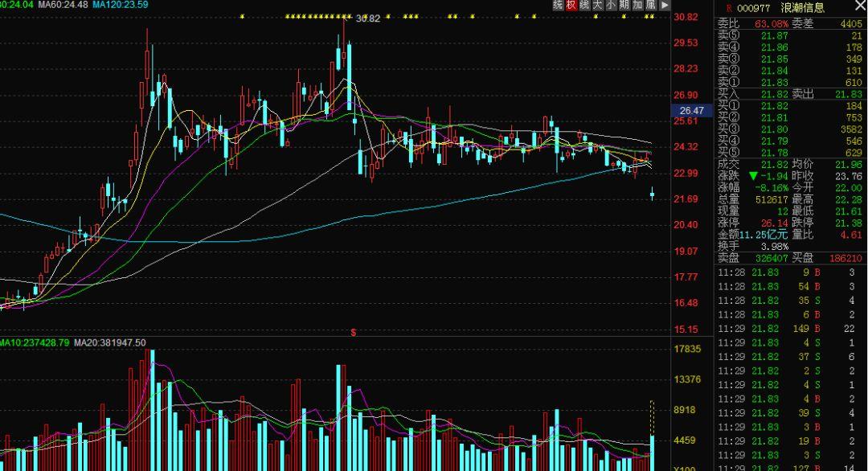Click the 买③ bid row with 3582 volume
Viewport: 868px width, 471px height.
(790, 129)
